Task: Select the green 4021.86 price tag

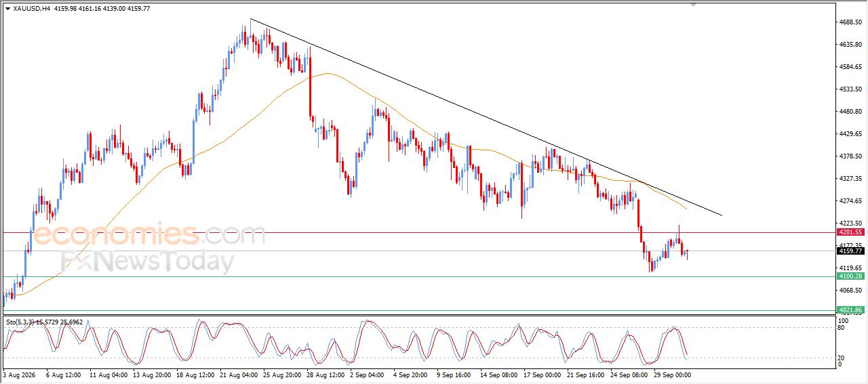Action: (x=850, y=310)
